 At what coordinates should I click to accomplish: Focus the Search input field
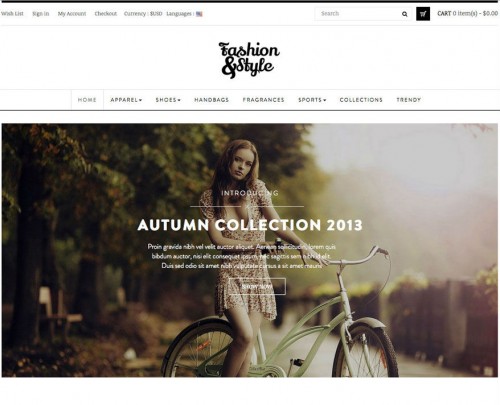(x=358, y=14)
